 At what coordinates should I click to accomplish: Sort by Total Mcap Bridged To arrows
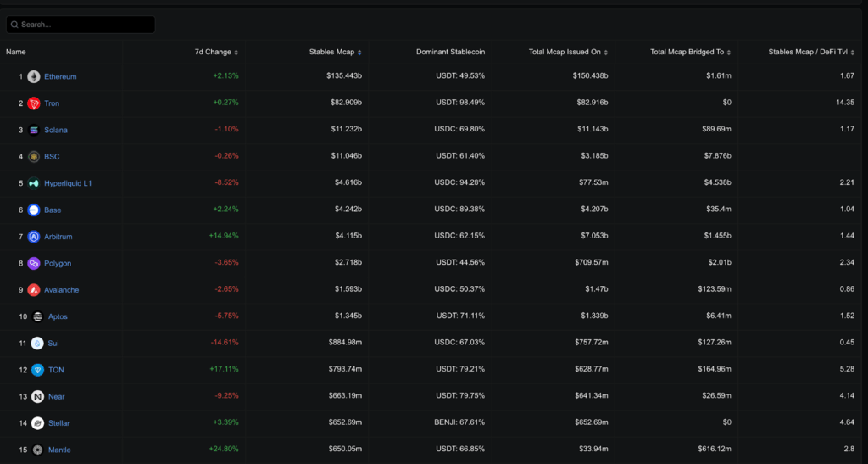pyautogui.click(x=728, y=53)
